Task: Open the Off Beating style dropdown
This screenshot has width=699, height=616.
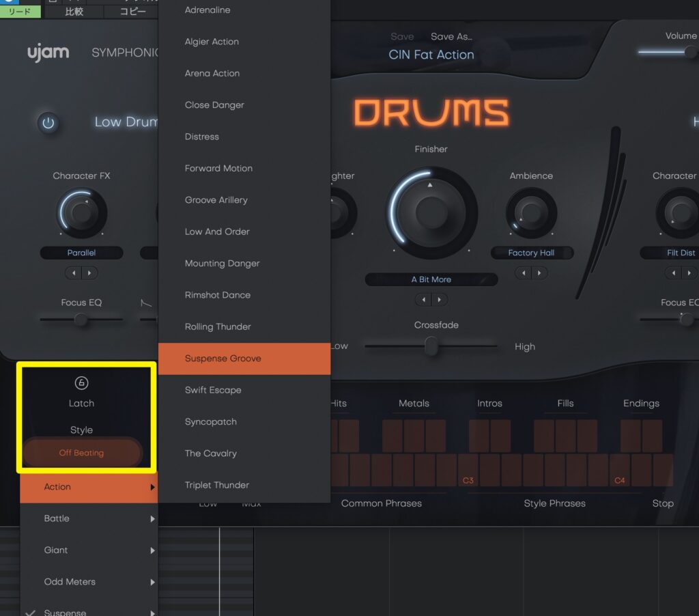Action: tap(81, 453)
